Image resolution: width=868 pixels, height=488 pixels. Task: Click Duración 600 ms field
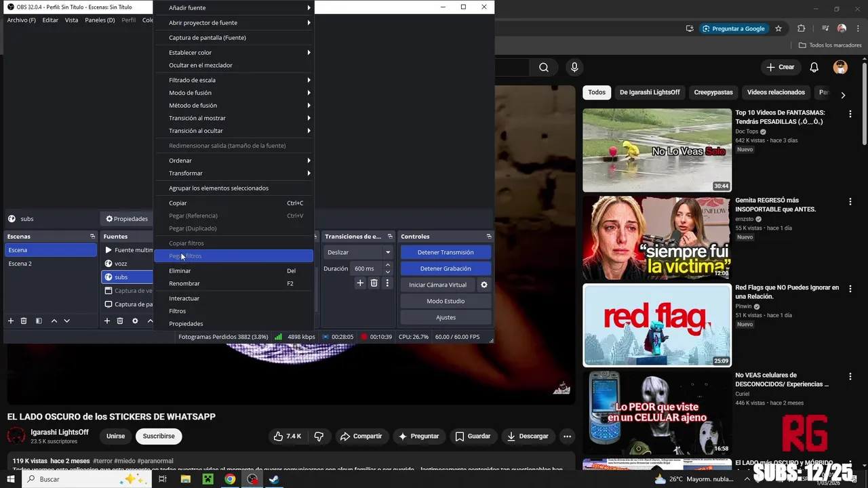coord(367,268)
